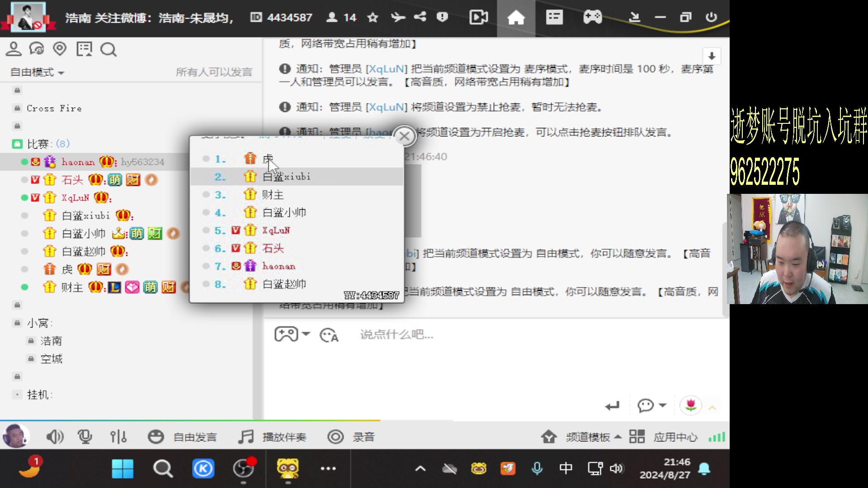Click the signal strength bars icon
Image resolution: width=868 pixels, height=488 pixels.
click(717, 437)
